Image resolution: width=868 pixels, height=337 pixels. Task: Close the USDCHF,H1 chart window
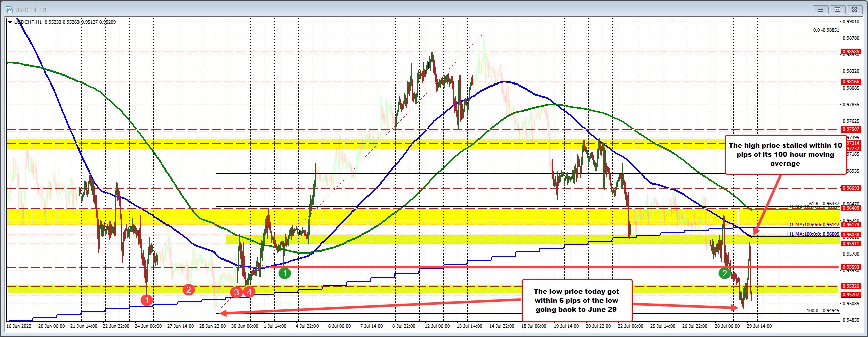tap(854, 9)
